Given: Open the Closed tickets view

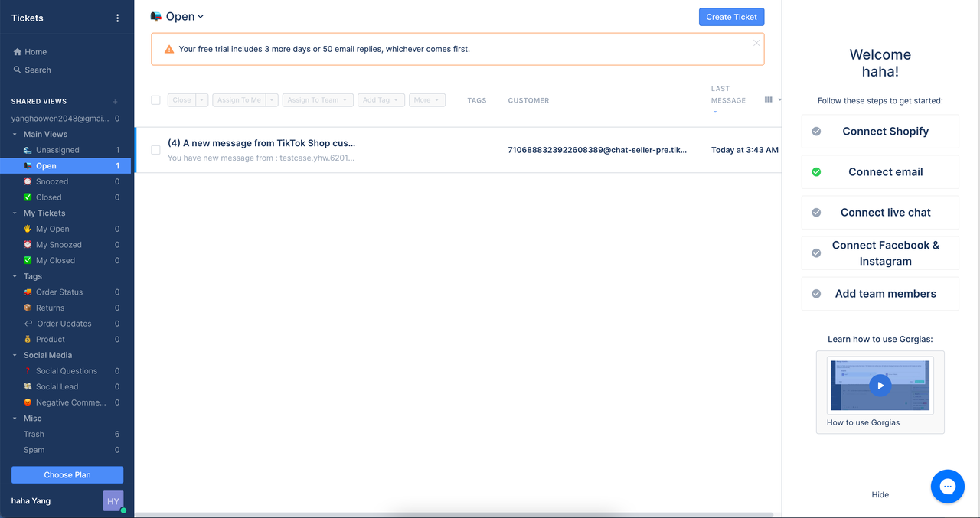Looking at the screenshot, I should click(48, 197).
